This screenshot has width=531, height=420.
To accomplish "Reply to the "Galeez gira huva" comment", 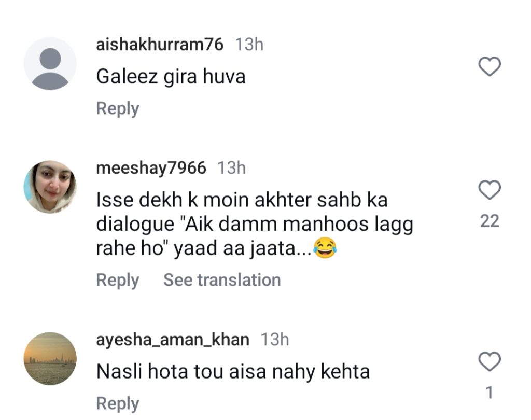I will pyautogui.click(x=118, y=109).
